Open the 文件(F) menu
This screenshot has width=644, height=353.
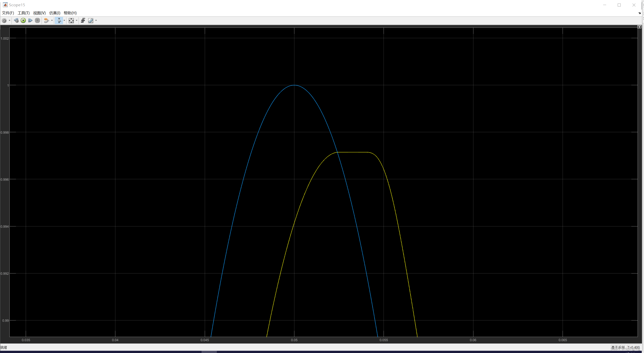pos(8,13)
